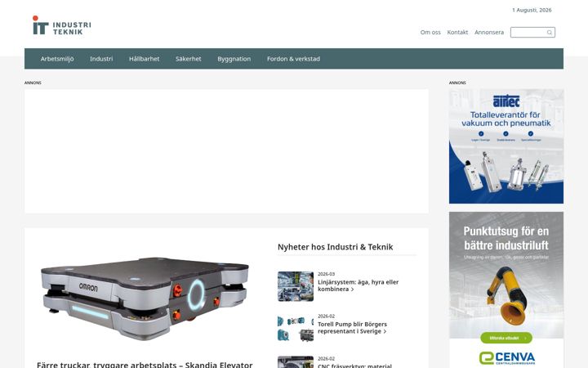
Task: Open the Kontakt page
Action: coord(457,32)
